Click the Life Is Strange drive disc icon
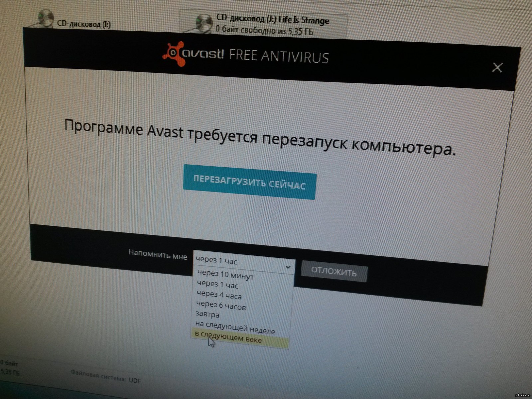Screen dimensions: 532x399 (x=204, y=23)
